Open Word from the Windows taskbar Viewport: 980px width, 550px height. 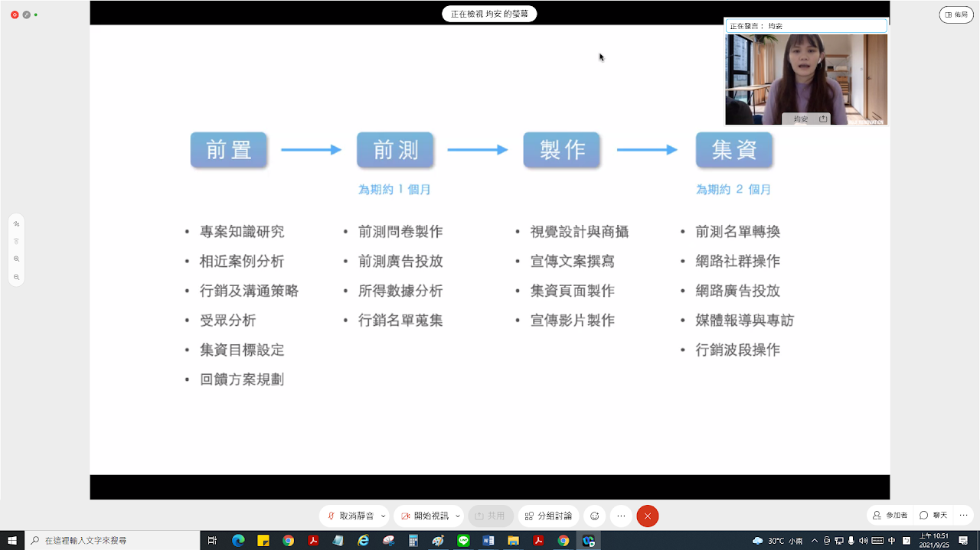tap(488, 541)
